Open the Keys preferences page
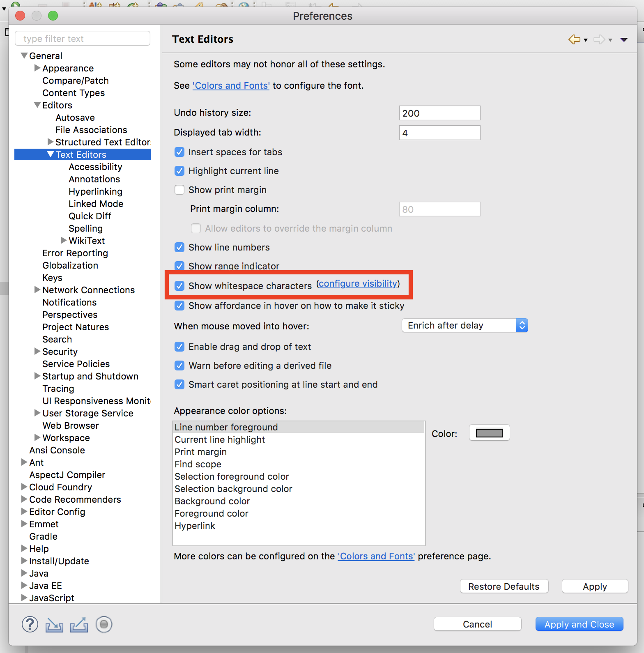644x653 pixels. click(x=52, y=278)
